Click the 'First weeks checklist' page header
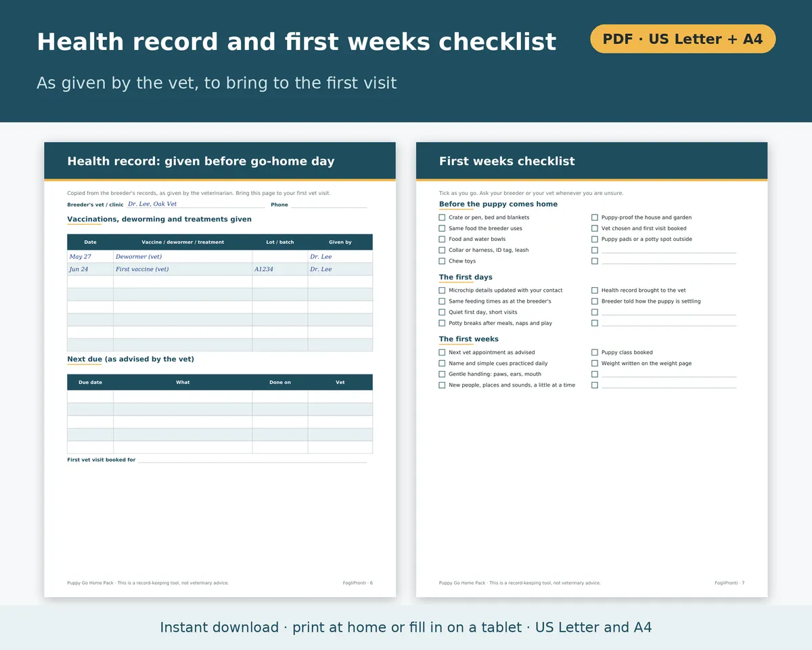812x650 pixels. [592, 161]
